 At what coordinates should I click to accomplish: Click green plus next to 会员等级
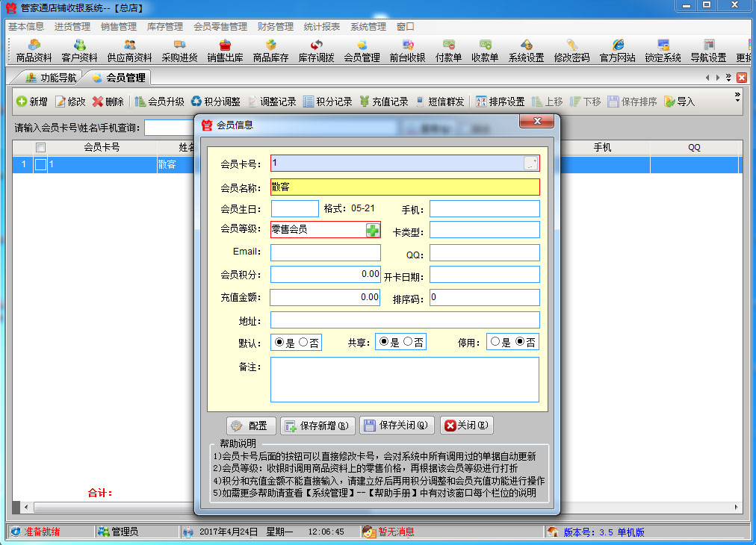tap(372, 231)
